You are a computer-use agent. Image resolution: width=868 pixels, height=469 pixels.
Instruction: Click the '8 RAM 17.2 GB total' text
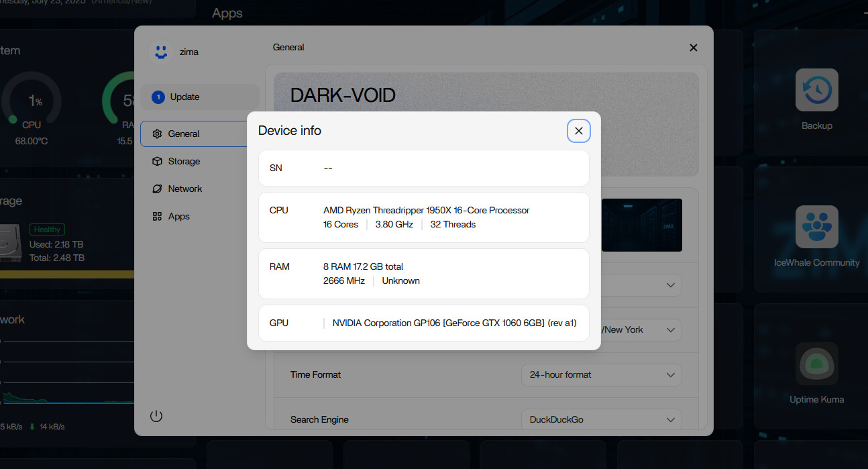[363, 266]
